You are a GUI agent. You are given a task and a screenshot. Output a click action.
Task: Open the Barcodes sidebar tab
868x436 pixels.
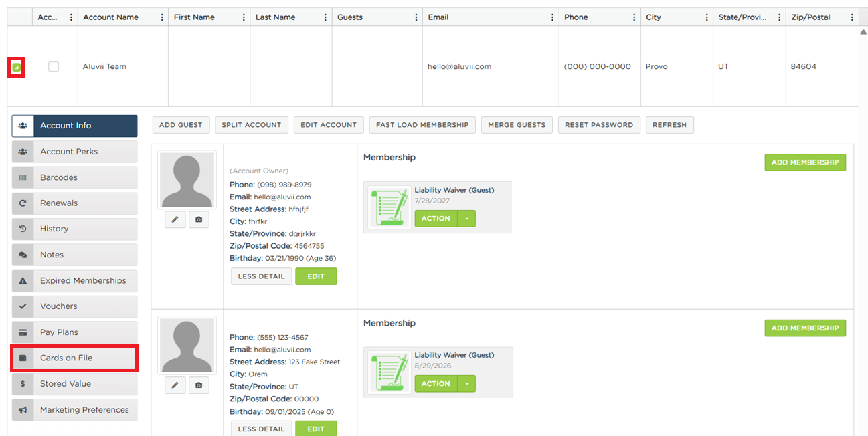[x=74, y=177]
